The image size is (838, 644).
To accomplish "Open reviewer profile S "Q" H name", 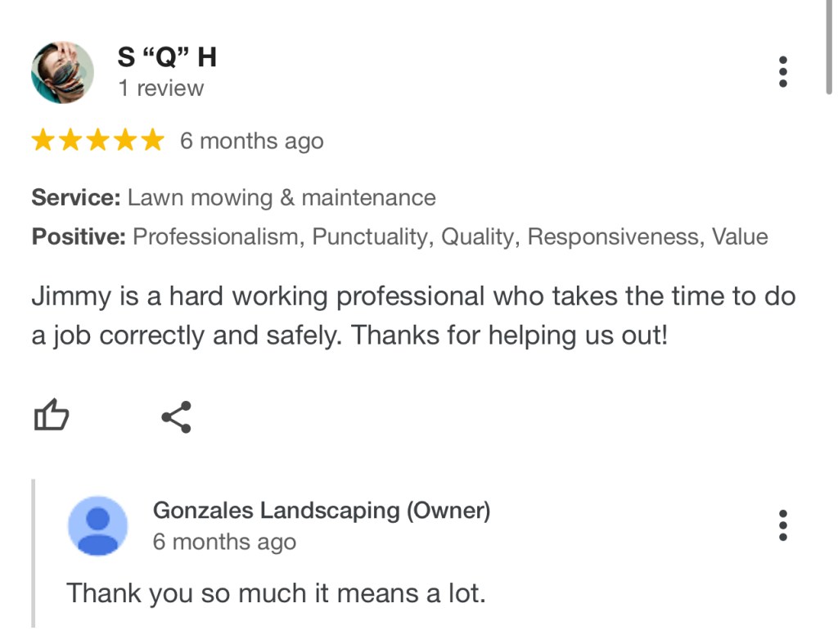I will point(167,57).
